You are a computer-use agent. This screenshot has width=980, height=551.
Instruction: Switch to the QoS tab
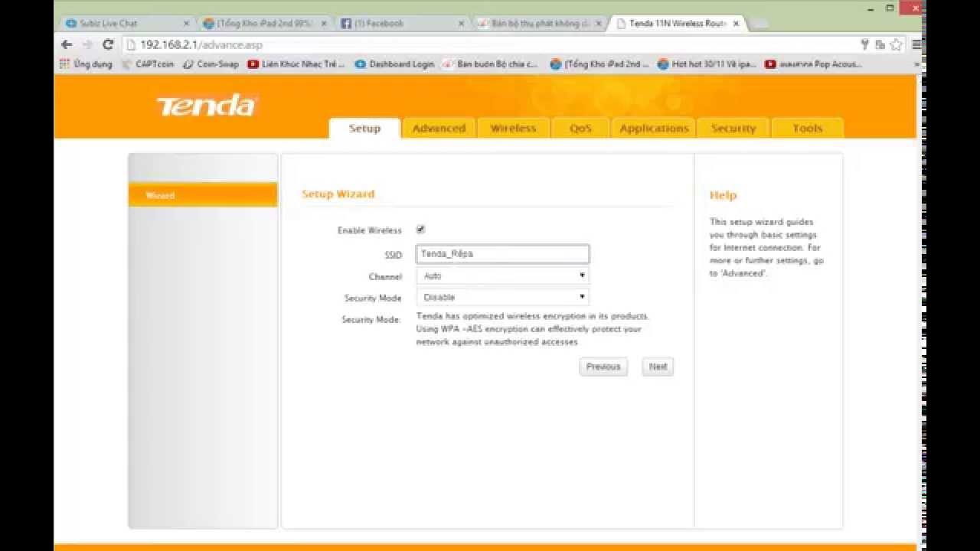(x=580, y=129)
